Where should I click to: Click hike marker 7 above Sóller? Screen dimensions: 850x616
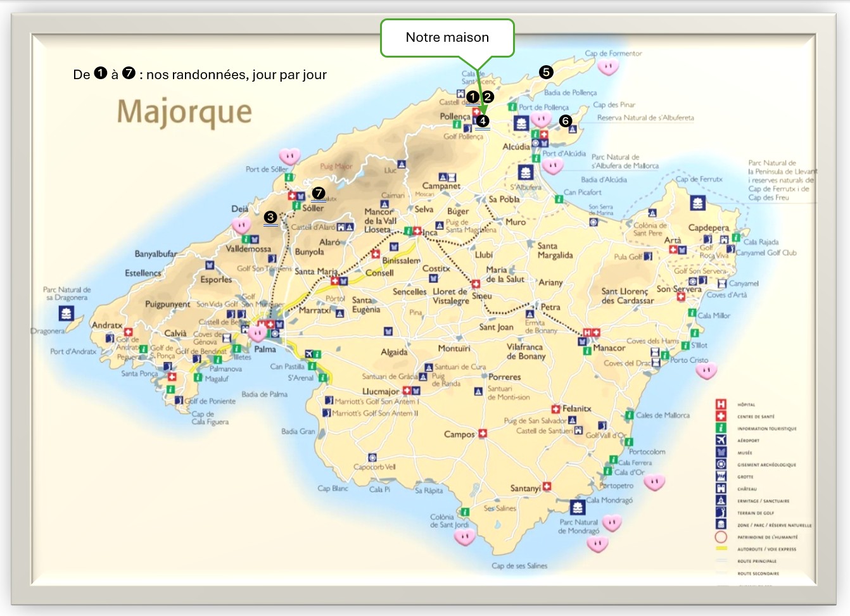tap(319, 194)
